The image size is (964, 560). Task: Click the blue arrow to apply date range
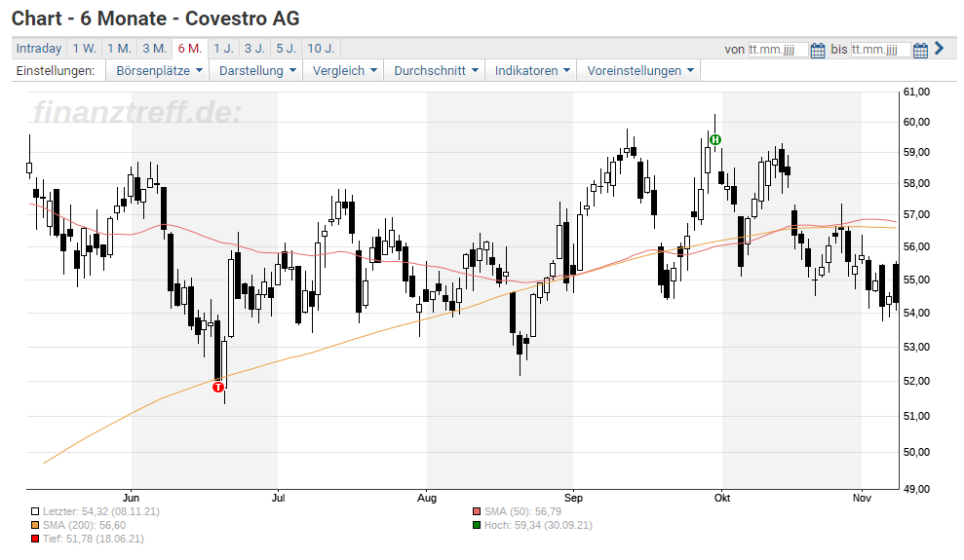pyautogui.click(x=939, y=48)
